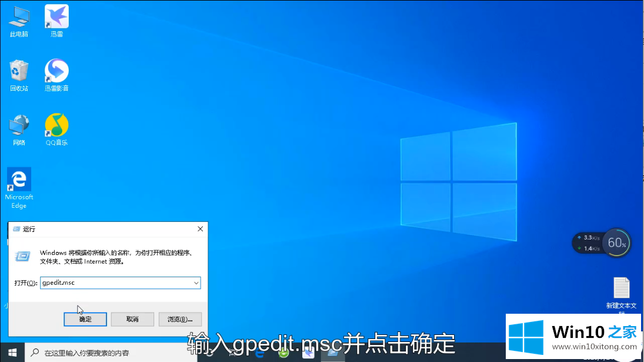Click the network speed 3.3K/s widget
Image resolution: width=644 pixels, height=362 pixels.
tap(589, 243)
